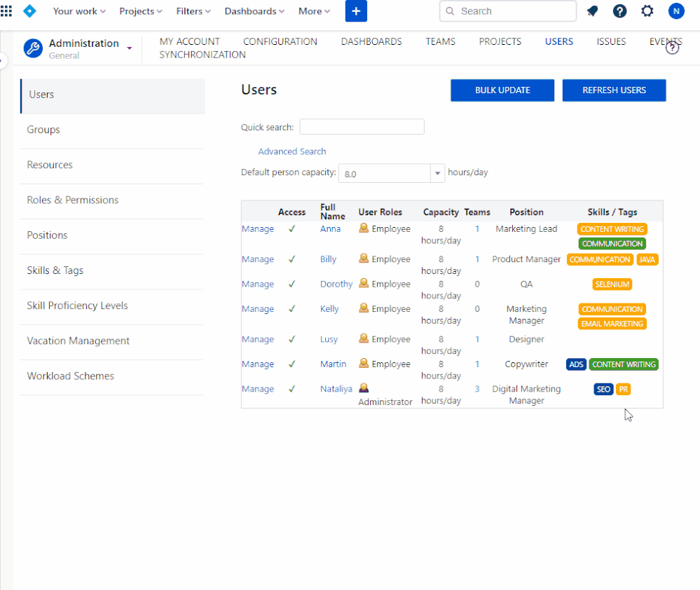Open the notifications bell icon
The width and height of the screenshot is (700, 590).
click(592, 11)
